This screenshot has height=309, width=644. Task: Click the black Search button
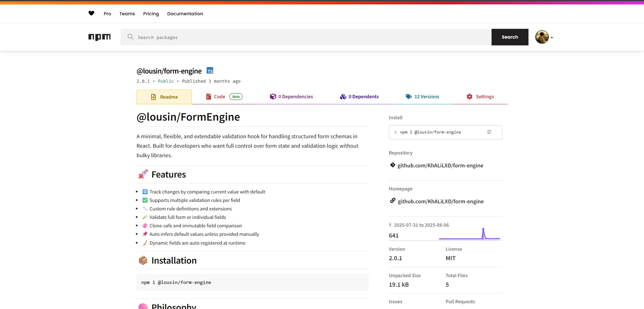pyautogui.click(x=510, y=37)
